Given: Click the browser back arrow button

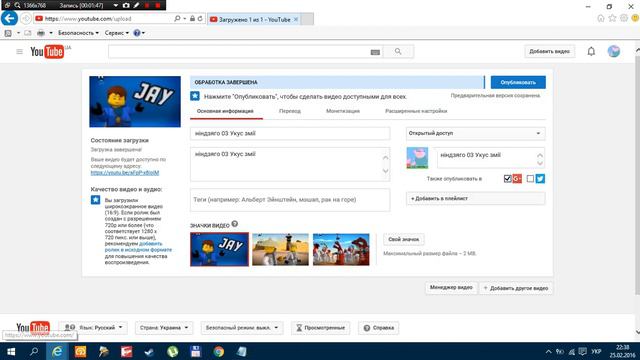Looking at the screenshot, I should [9, 18].
